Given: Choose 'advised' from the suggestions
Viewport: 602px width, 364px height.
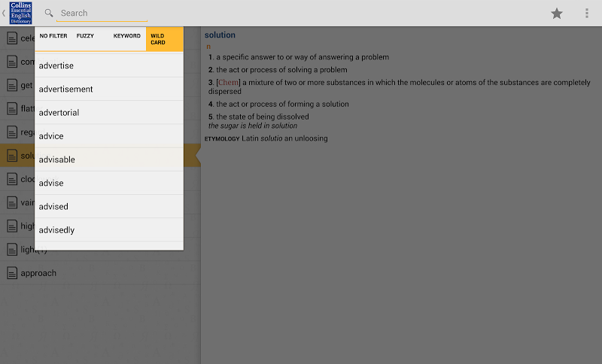Looking at the screenshot, I should point(109,206).
